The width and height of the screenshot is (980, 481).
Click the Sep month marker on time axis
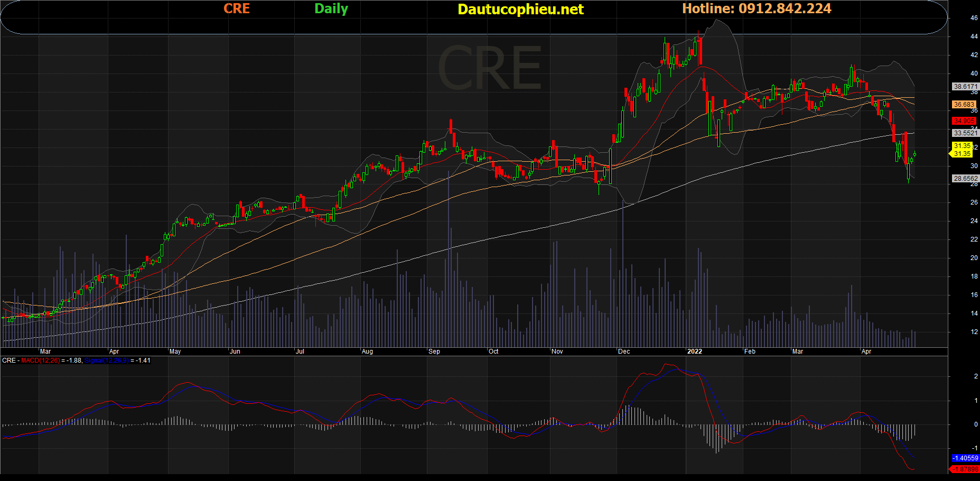434,351
